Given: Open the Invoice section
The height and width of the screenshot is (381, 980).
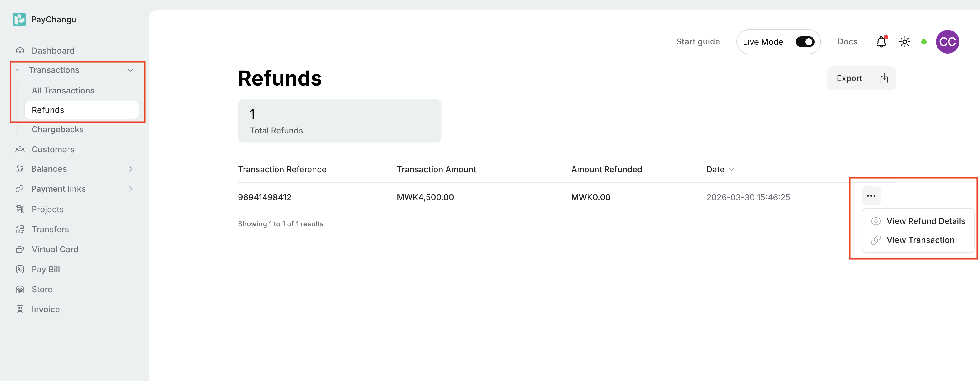Looking at the screenshot, I should coord(46,310).
